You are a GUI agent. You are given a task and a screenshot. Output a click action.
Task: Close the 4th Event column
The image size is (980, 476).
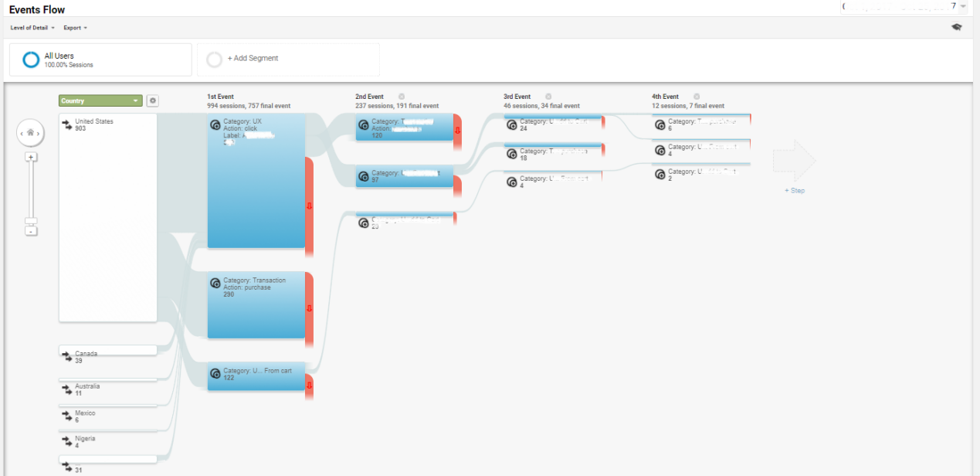697,97
